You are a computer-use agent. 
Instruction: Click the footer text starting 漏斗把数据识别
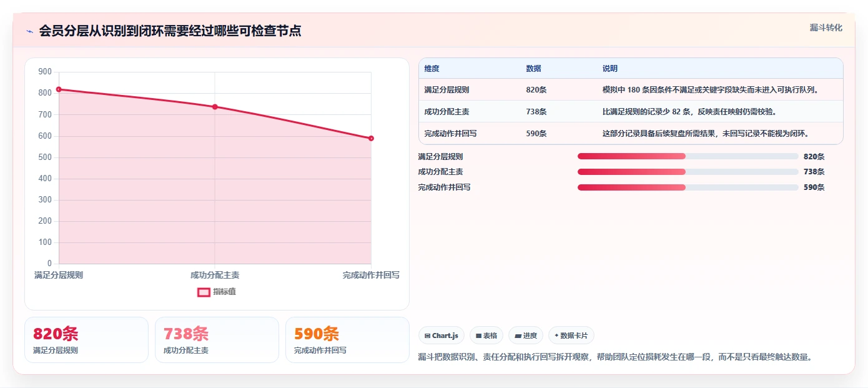click(x=615, y=357)
